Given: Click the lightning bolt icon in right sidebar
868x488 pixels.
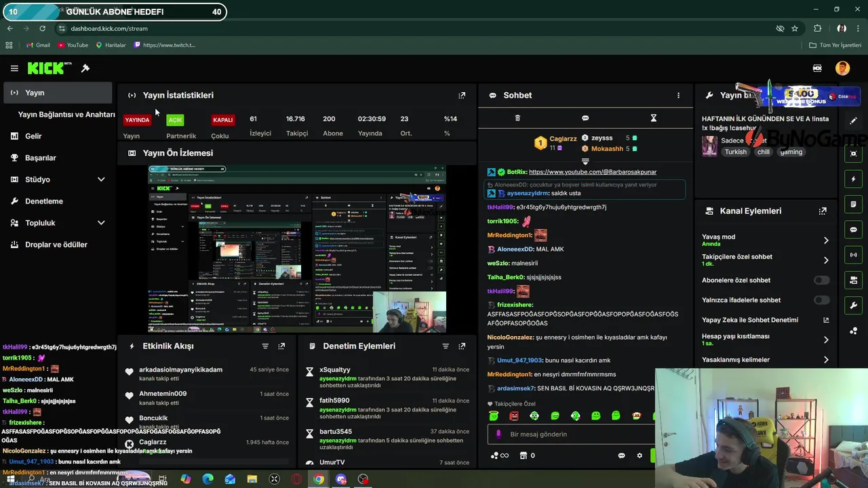Looking at the screenshot, I should [x=854, y=179].
